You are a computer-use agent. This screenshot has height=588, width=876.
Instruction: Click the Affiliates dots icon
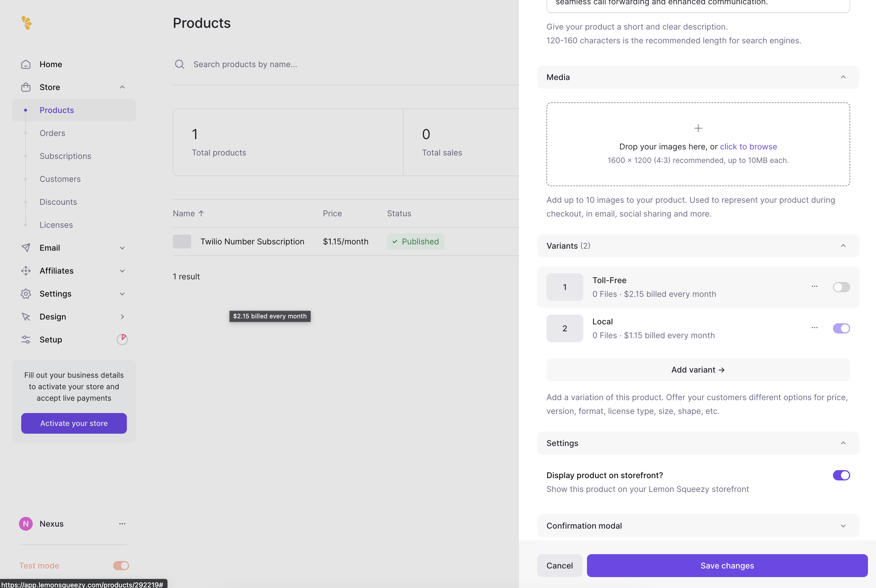[26, 271]
